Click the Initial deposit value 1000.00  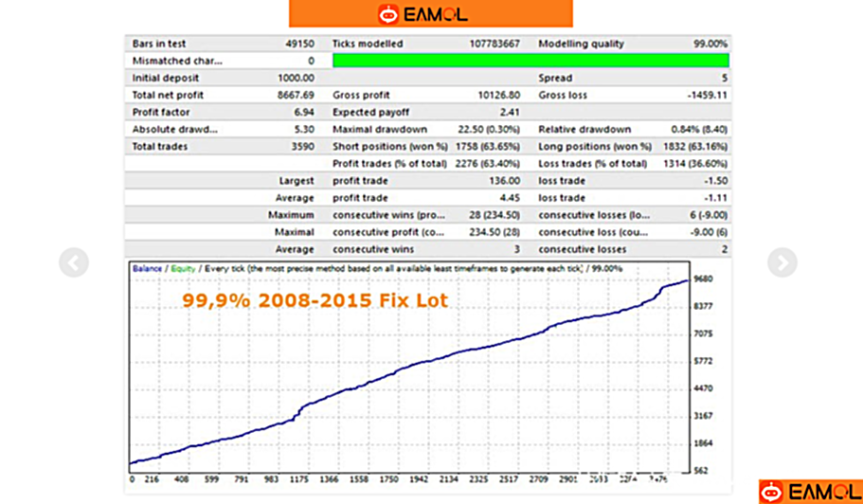click(x=295, y=78)
